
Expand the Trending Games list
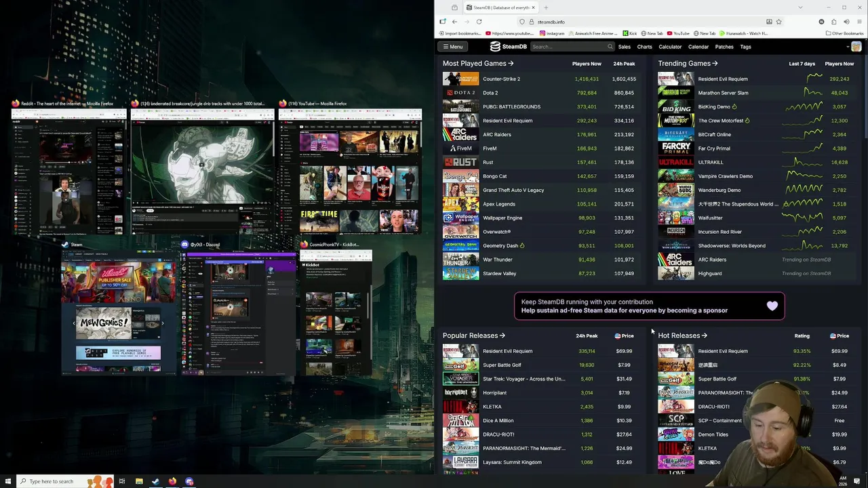pos(688,63)
